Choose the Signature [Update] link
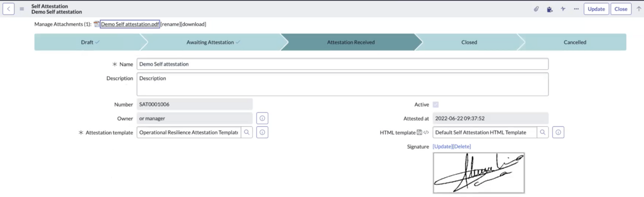Screen dimensions: 644x197 [442, 147]
